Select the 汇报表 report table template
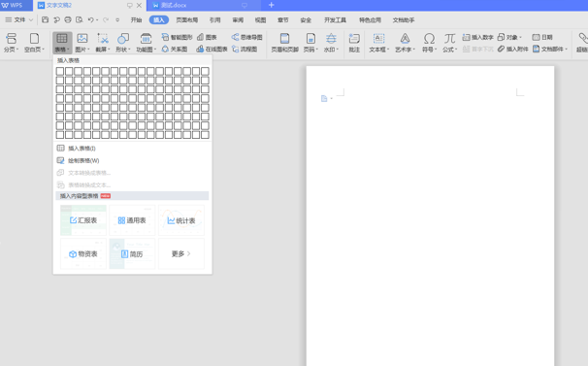 point(83,220)
